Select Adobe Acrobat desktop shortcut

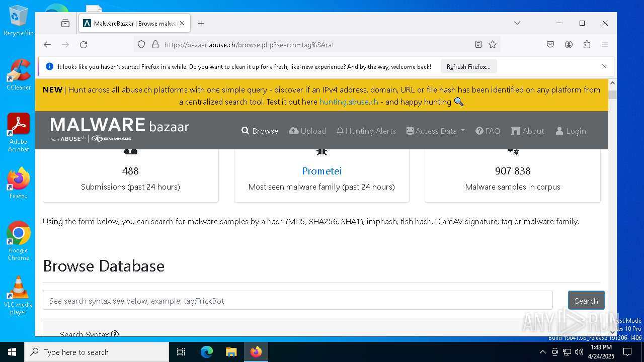point(18,133)
